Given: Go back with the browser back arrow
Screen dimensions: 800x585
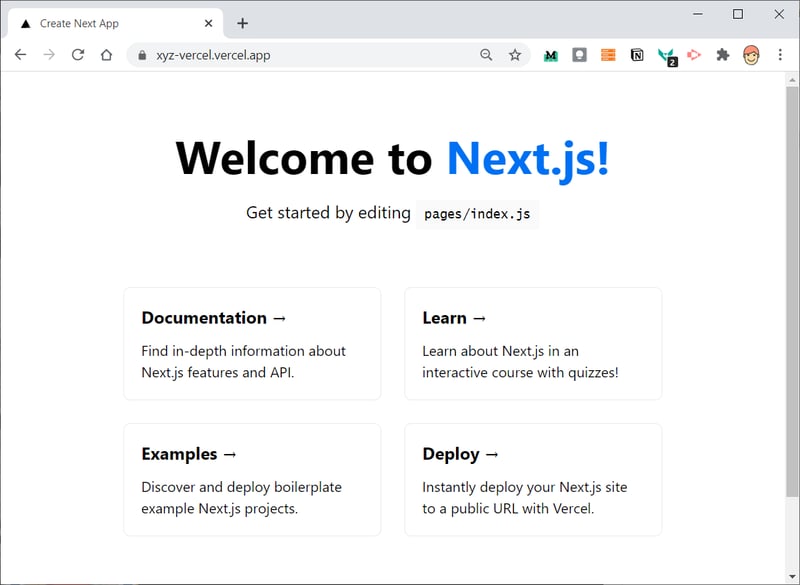Looking at the screenshot, I should 20,55.
